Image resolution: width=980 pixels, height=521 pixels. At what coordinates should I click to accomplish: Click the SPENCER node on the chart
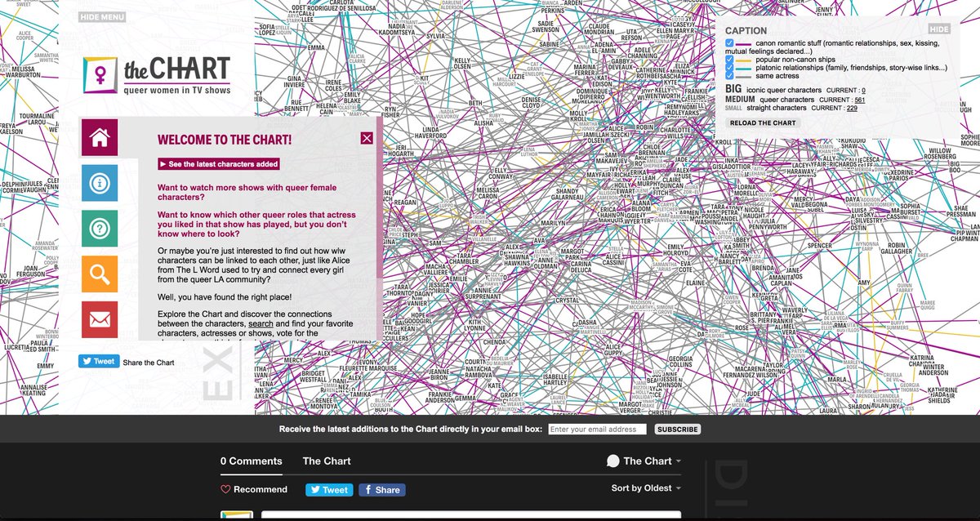[819, 245]
